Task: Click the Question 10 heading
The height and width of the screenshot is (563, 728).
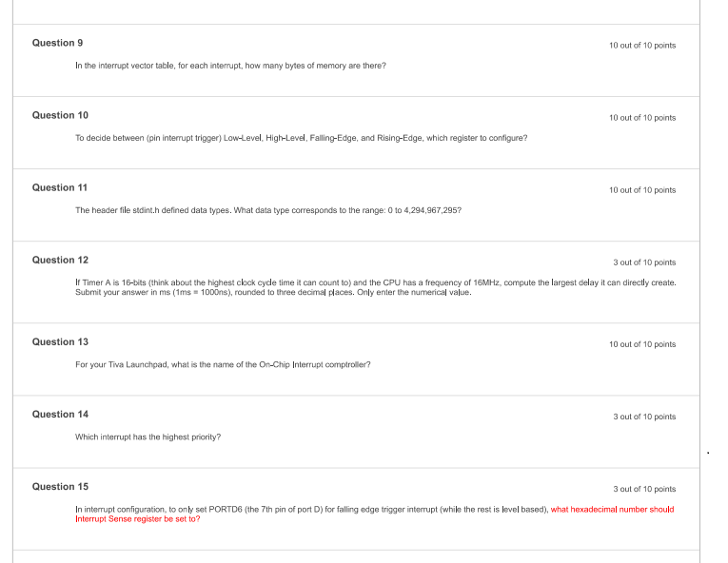Action: [60, 115]
